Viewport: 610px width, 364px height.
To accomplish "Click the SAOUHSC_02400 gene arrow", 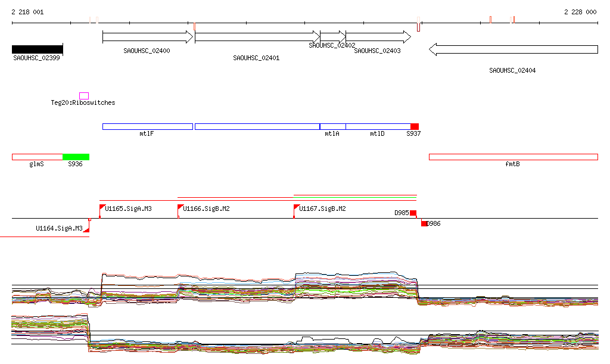I will (x=148, y=37).
